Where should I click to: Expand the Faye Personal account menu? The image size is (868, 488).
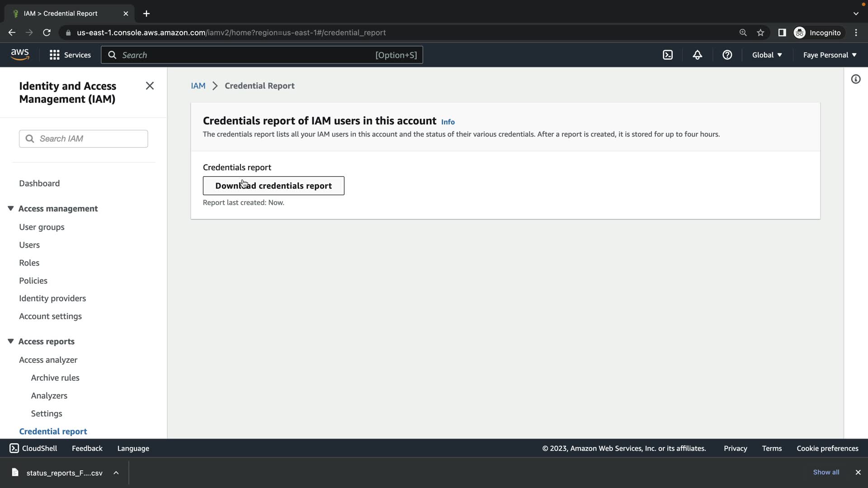(x=830, y=55)
